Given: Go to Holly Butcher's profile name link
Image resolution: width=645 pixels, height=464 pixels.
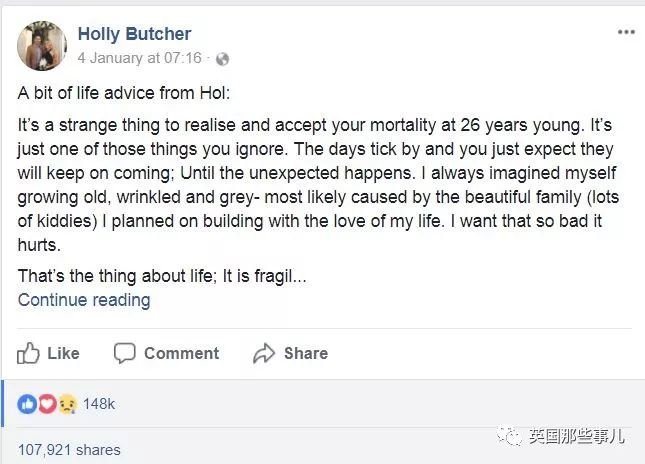Looking at the screenshot, I should click(134, 35).
